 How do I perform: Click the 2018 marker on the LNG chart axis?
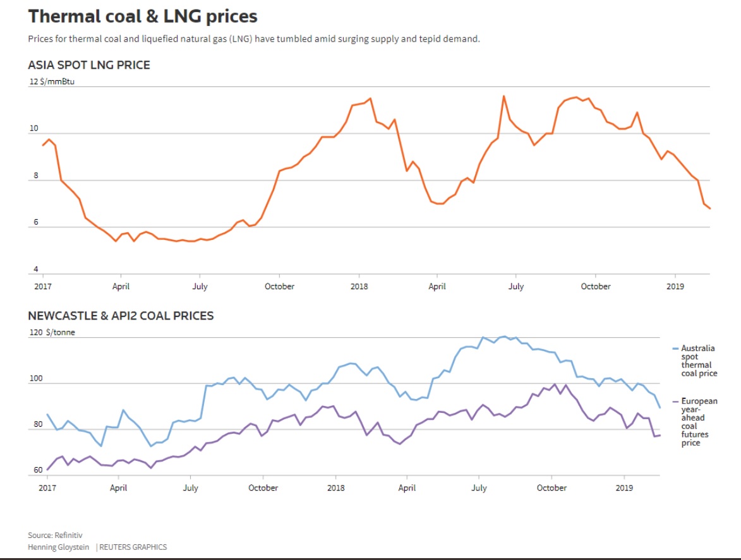(359, 287)
